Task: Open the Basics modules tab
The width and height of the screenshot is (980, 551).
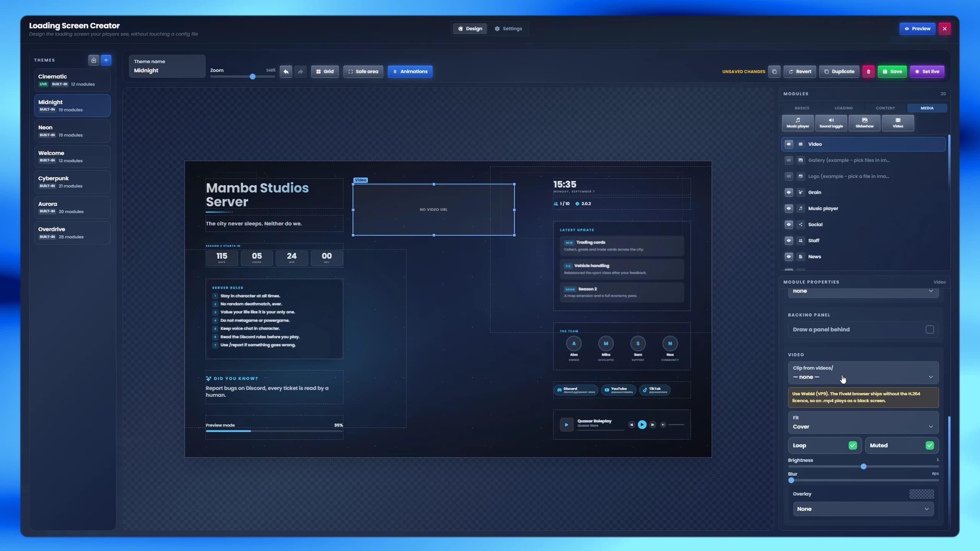Action: point(802,108)
